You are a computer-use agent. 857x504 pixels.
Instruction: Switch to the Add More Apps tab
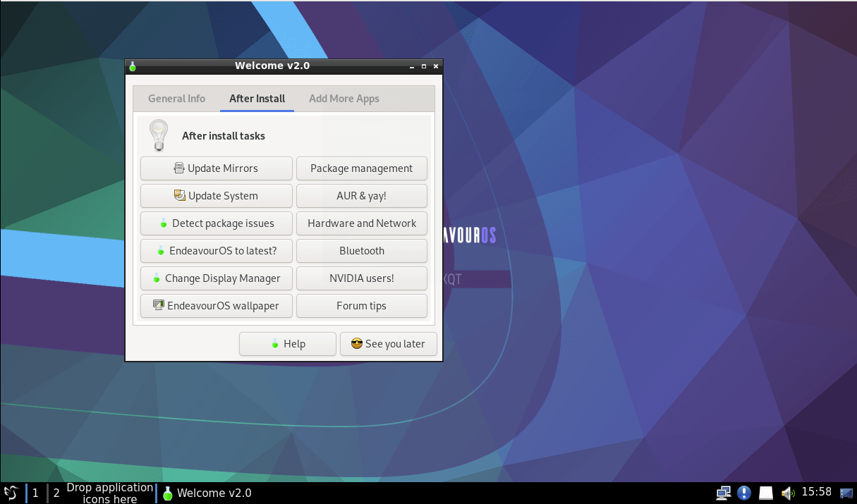point(344,99)
